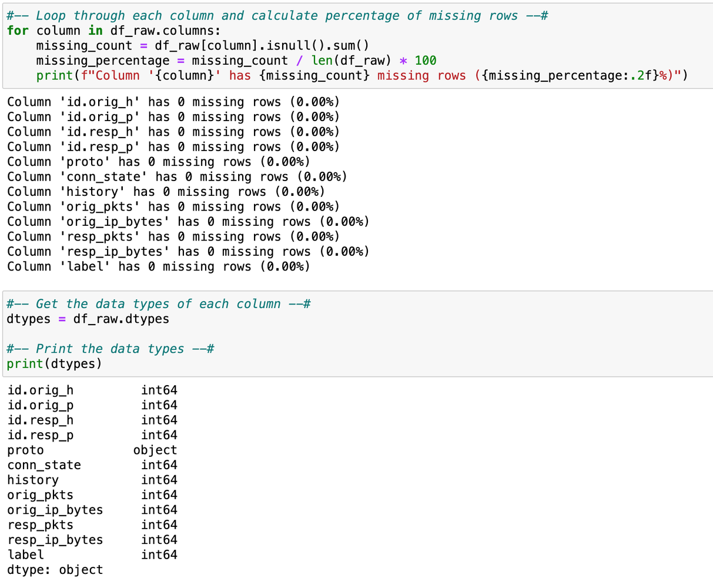The image size is (713, 588).
Task: Click the missing_percentage calculation line
Action: click(236, 61)
